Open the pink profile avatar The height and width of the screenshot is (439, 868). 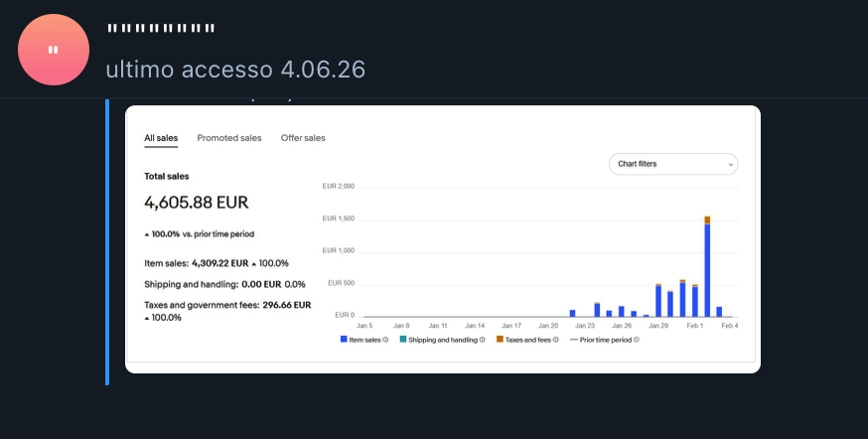[54, 50]
